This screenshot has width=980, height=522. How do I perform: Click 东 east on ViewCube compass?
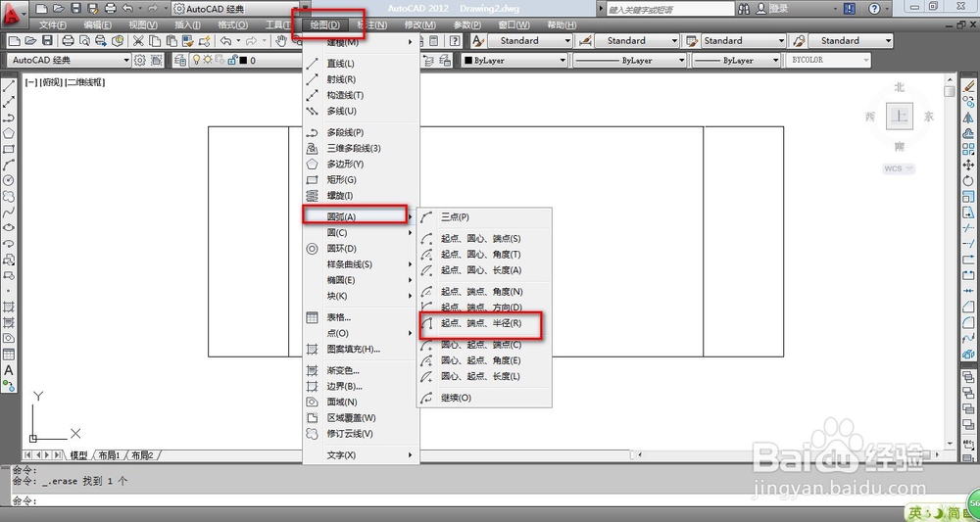(x=929, y=117)
